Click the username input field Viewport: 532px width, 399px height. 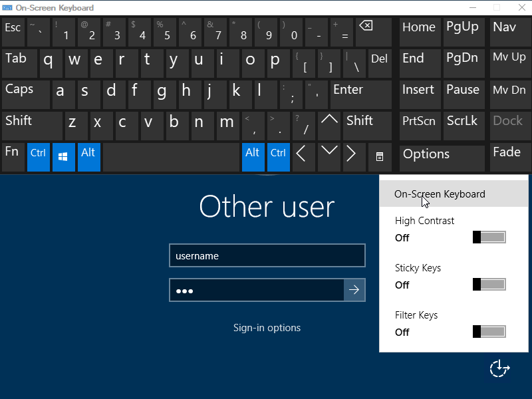(267, 255)
